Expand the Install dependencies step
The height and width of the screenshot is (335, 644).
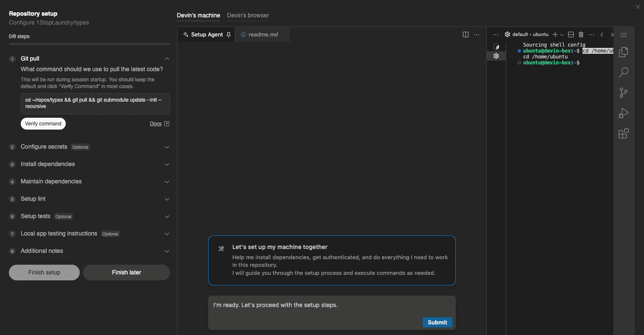click(167, 164)
